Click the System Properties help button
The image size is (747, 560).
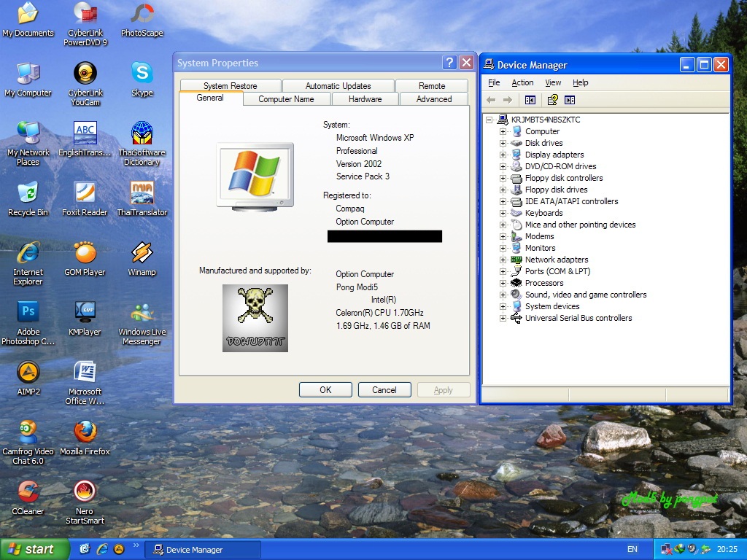(449, 63)
